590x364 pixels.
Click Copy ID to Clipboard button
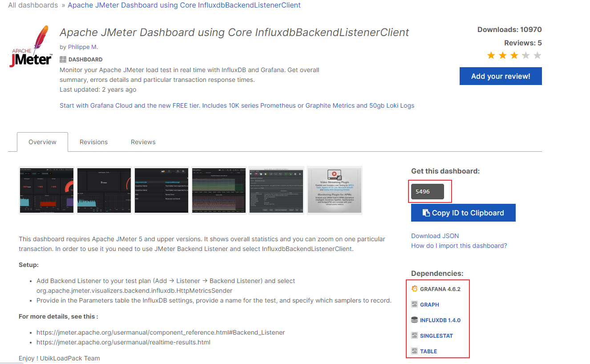click(x=463, y=213)
